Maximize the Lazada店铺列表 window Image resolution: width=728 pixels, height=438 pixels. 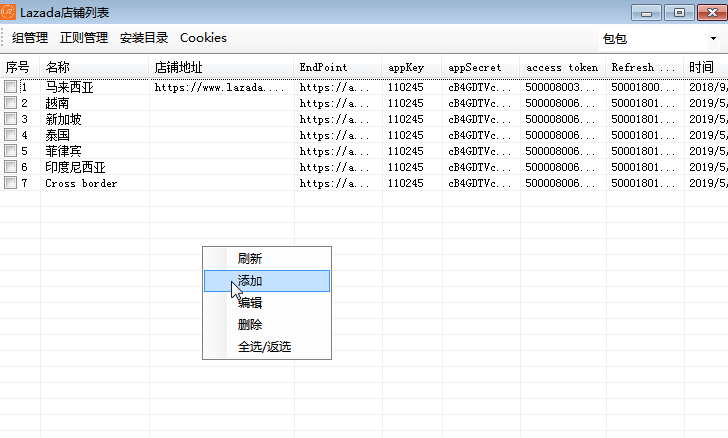pos(679,12)
